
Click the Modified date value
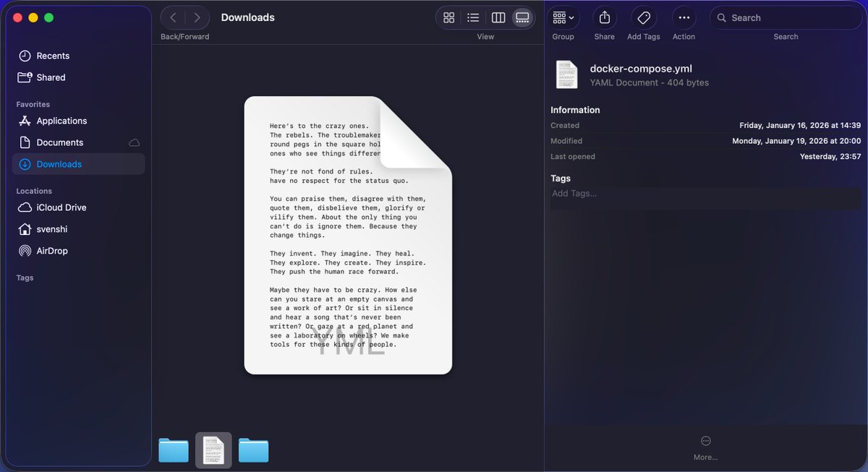coord(796,141)
